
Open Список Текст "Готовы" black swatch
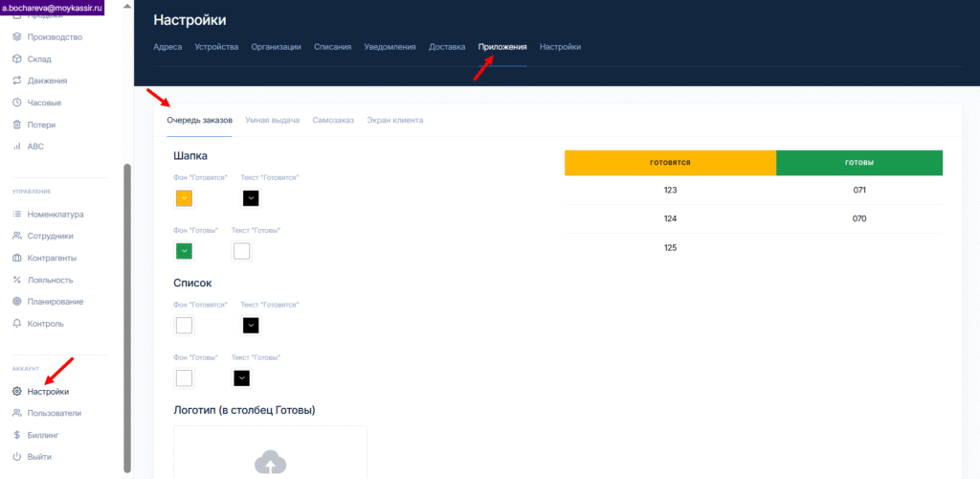click(x=241, y=378)
